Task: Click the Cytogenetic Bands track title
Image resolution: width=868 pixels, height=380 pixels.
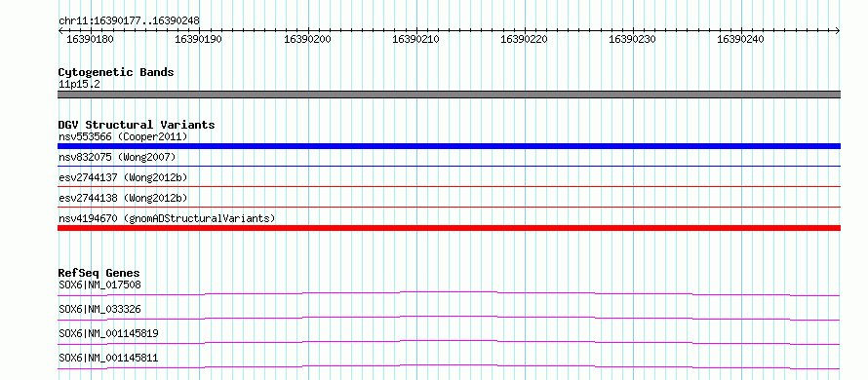Action: click(116, 72)
